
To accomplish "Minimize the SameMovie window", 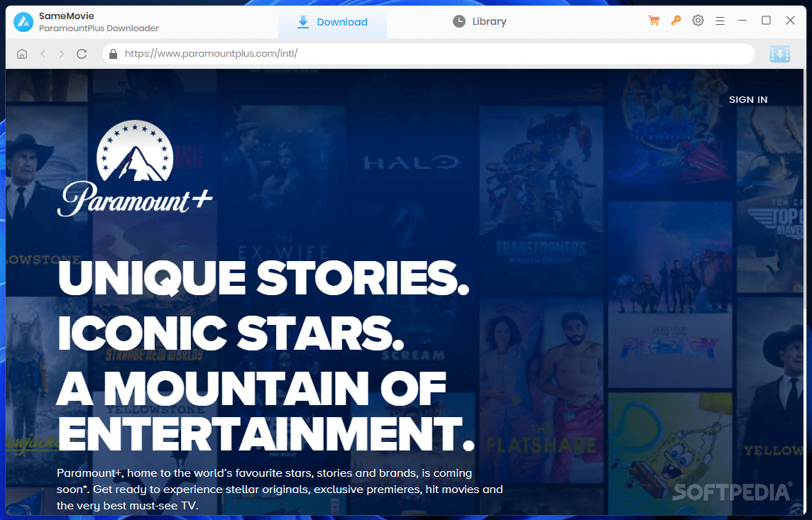I will tap(742, 21).
